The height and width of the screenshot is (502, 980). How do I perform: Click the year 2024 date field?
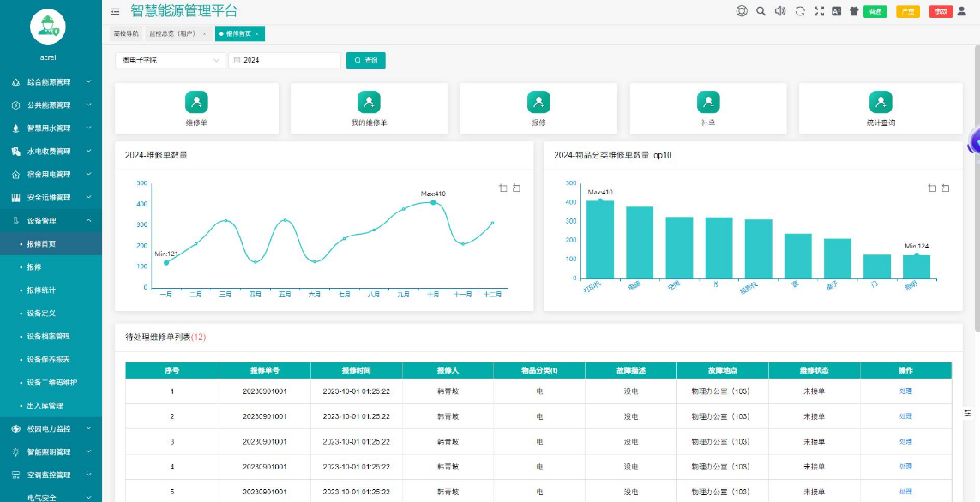[285, 61]
